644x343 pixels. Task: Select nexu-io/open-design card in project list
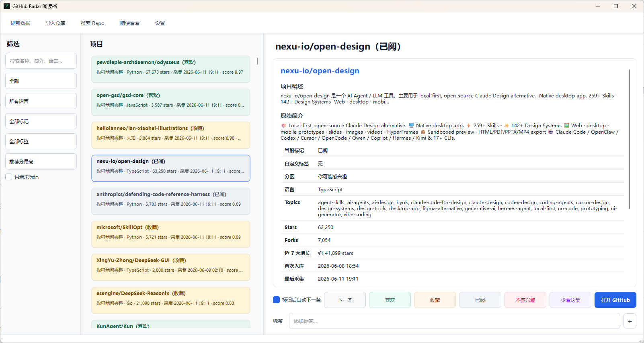(x=171, y=168)
